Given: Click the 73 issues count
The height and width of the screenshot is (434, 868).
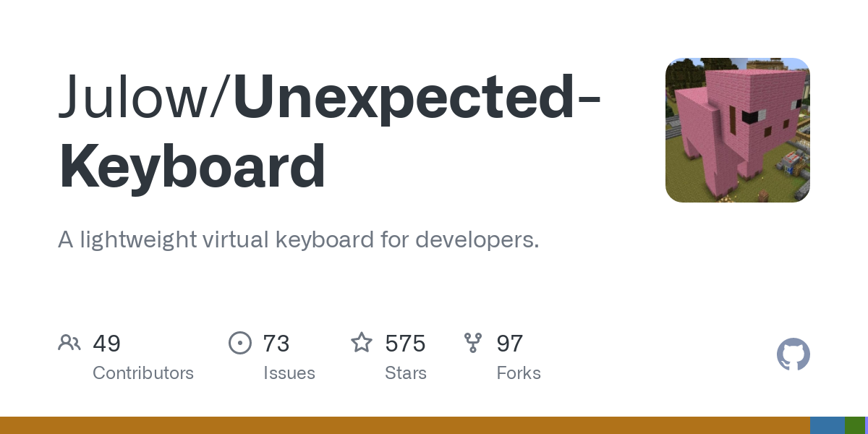Looking at the screenshot, I should pos(276,344).
